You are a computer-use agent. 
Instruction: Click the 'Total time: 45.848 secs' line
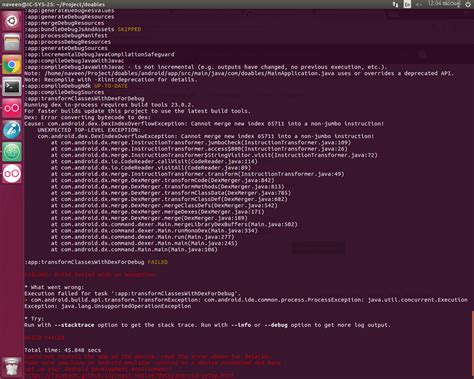pyautogui.click(x=63, y=350)
